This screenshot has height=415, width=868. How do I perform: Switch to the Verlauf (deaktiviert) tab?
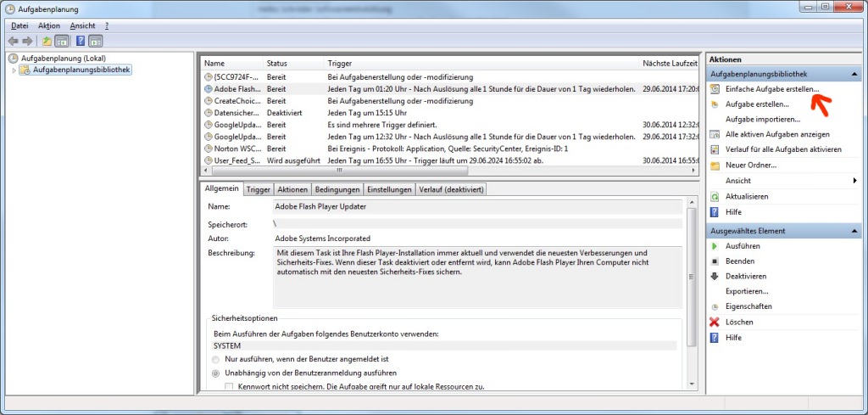pos(451,189)
